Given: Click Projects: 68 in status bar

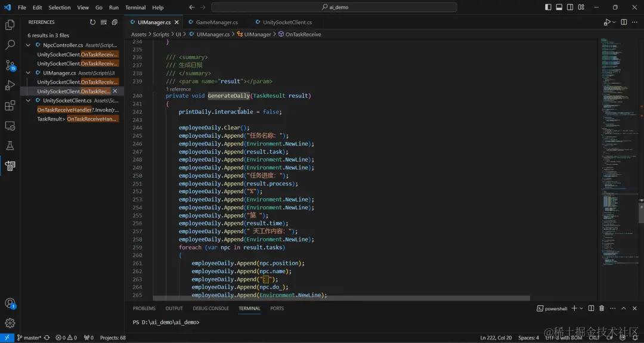Looking at the screenshot, I should tap(113, 338).
